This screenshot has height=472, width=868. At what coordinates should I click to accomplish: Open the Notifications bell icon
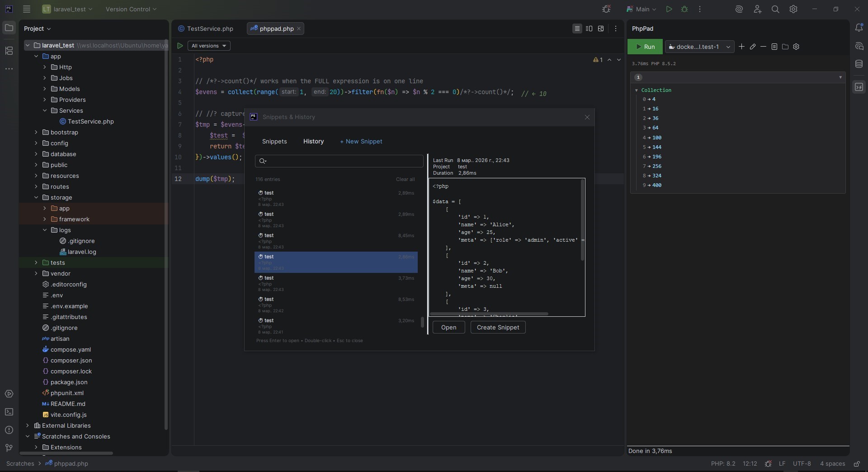(859, 28)
